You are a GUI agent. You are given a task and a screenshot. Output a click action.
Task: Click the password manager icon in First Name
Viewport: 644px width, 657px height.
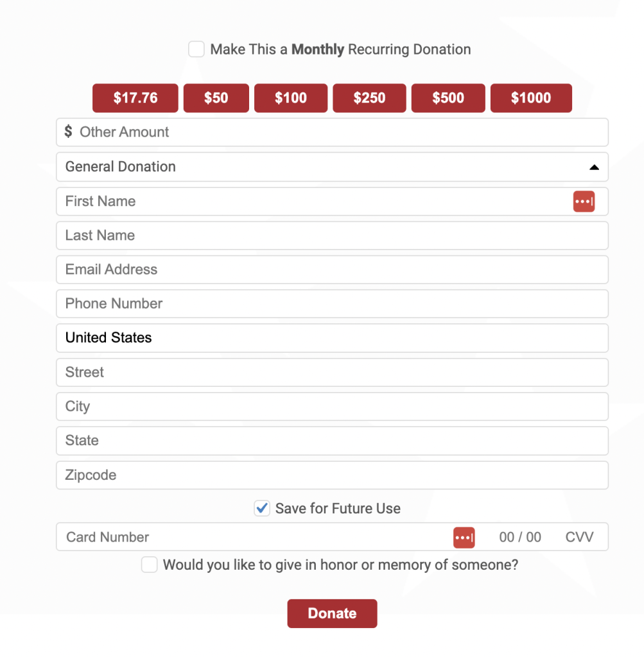(x=584, y=201)
